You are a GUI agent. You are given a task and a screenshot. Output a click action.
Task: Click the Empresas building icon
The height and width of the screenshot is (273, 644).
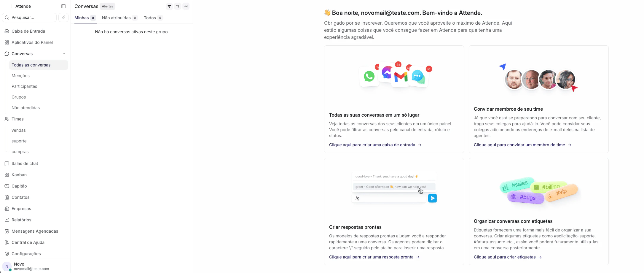[x=7, y=209]
